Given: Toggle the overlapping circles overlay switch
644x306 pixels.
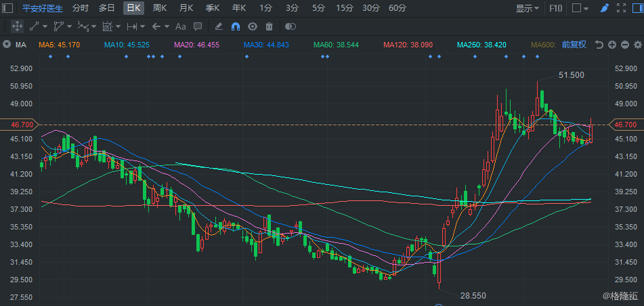Looking at the screenshot, I should point(291,26).
